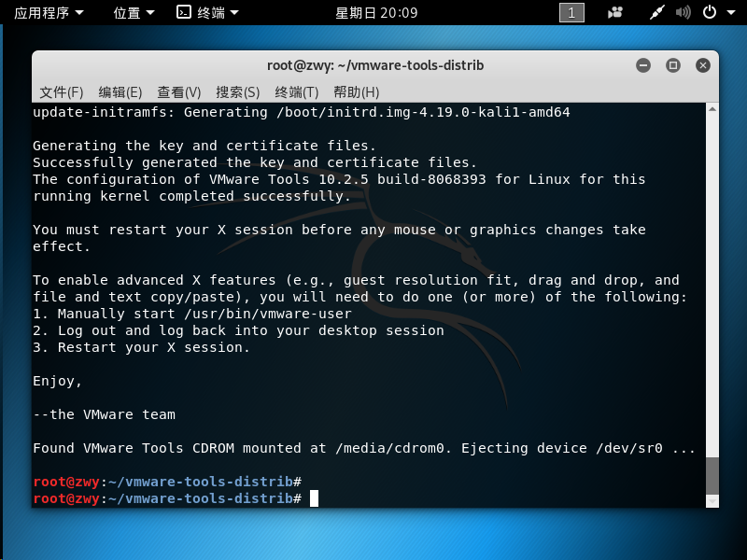Click the terminal icon beside 终端 in the top bar
The height and width of the screenshot is (560, 747).
[184, 12]
